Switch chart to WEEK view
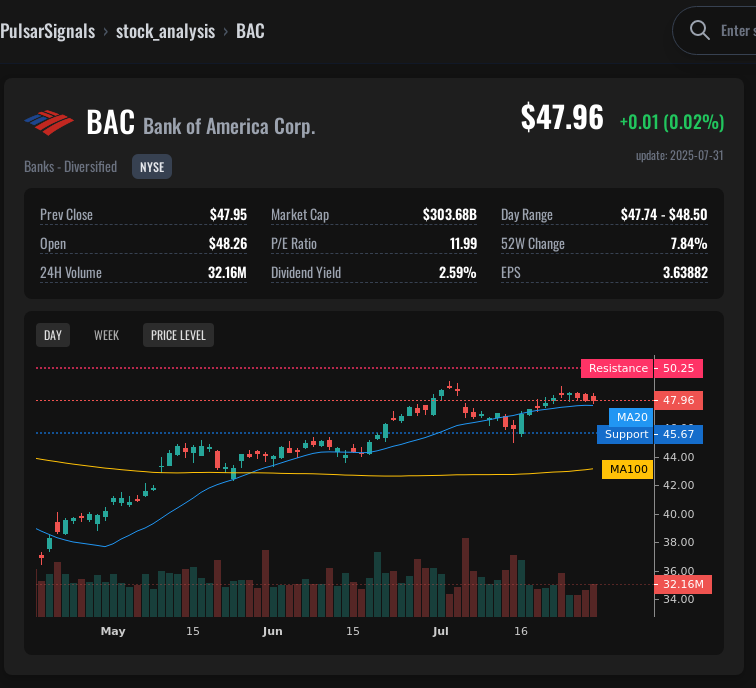 tap(107, 335)
